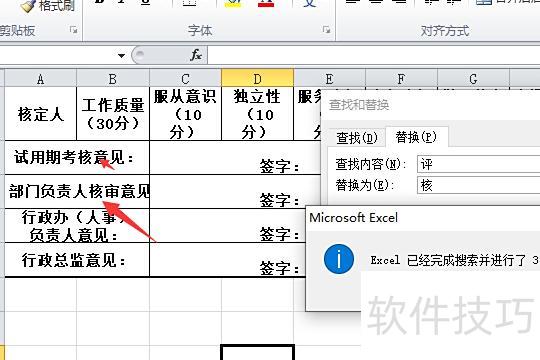Select column header E
540x360 pixels.
(329, 79)
